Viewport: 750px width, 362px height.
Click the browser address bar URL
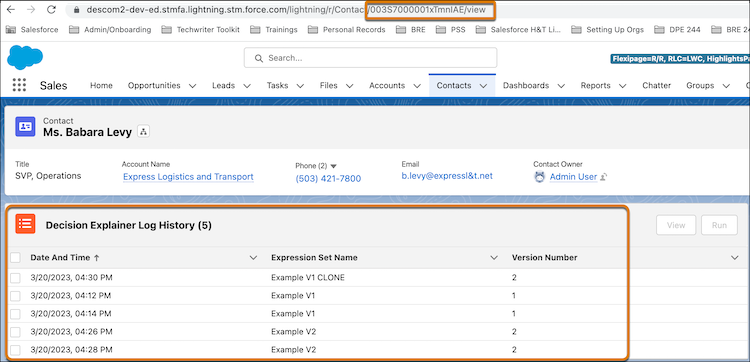point(286,10)
